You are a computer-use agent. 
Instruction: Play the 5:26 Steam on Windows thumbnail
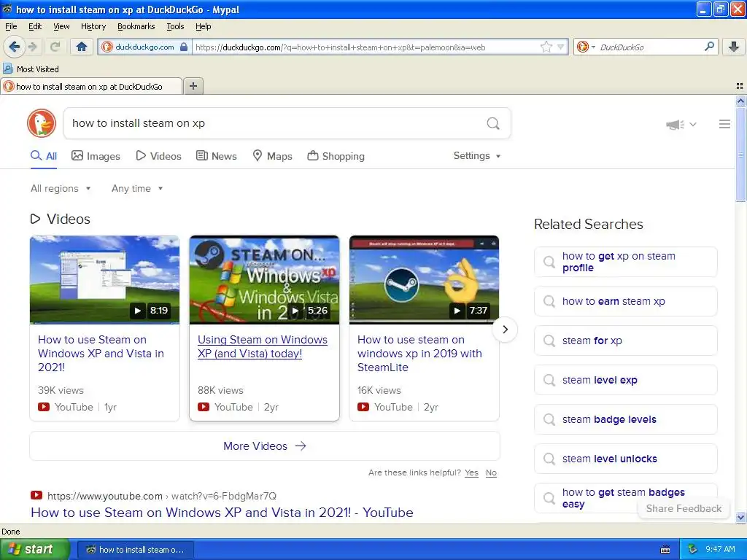tap(264, 279)
